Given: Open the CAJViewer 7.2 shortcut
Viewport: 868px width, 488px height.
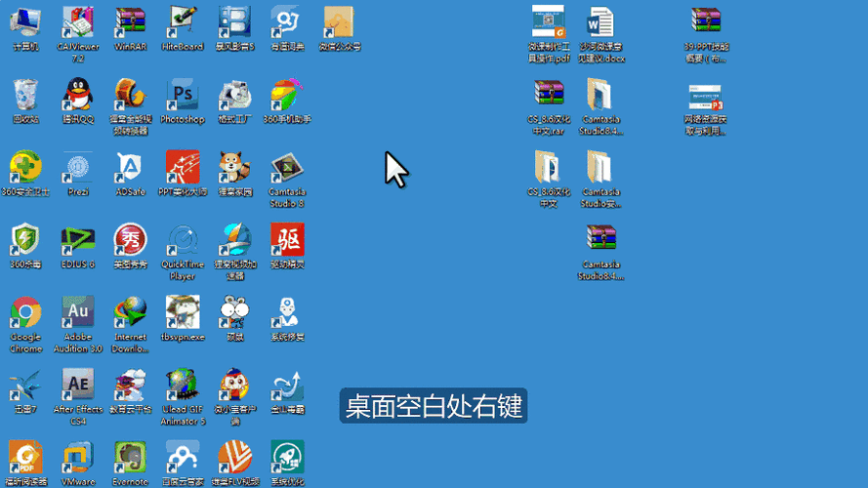Looking at the screenshot, I should [x=78, y=22].
